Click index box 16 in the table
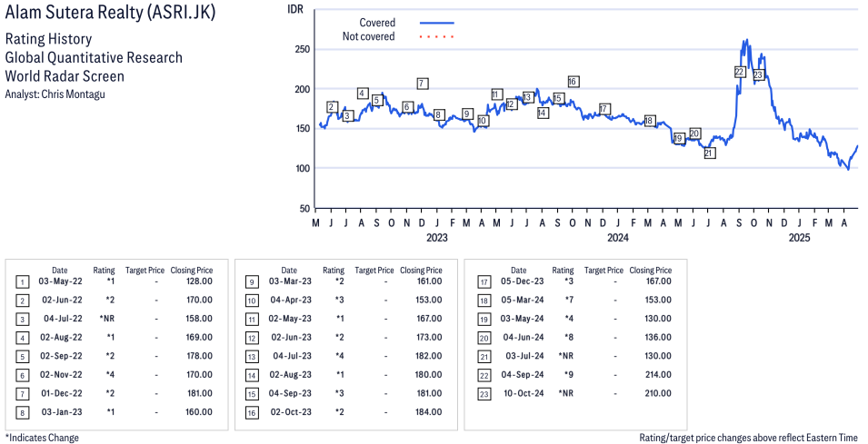 (x=252, y=413)
